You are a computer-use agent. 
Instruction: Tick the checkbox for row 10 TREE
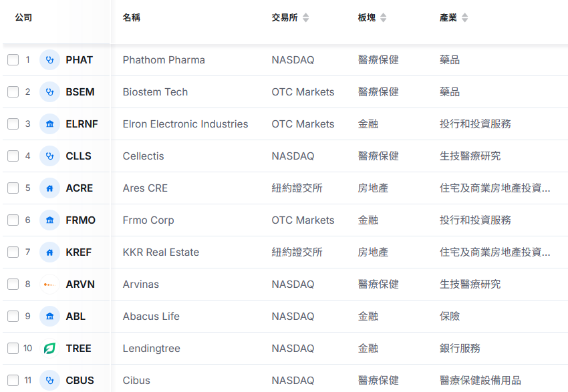[x=13, y=348]
